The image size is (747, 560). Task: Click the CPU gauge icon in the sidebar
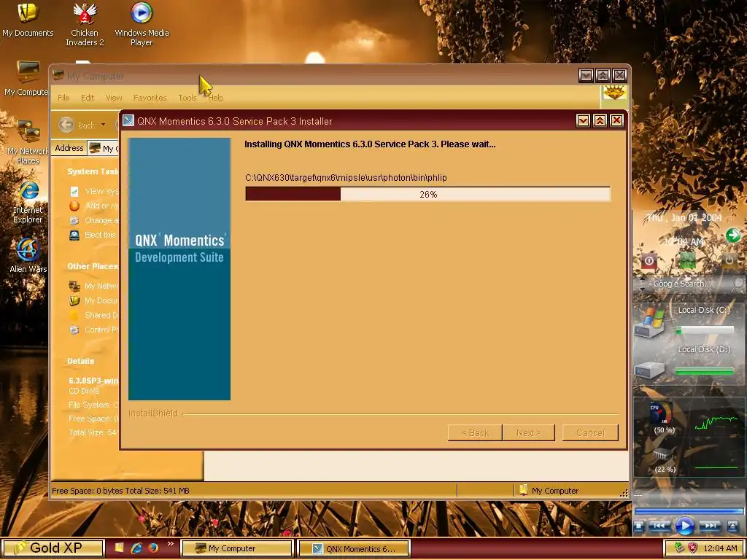click(661, 413)
